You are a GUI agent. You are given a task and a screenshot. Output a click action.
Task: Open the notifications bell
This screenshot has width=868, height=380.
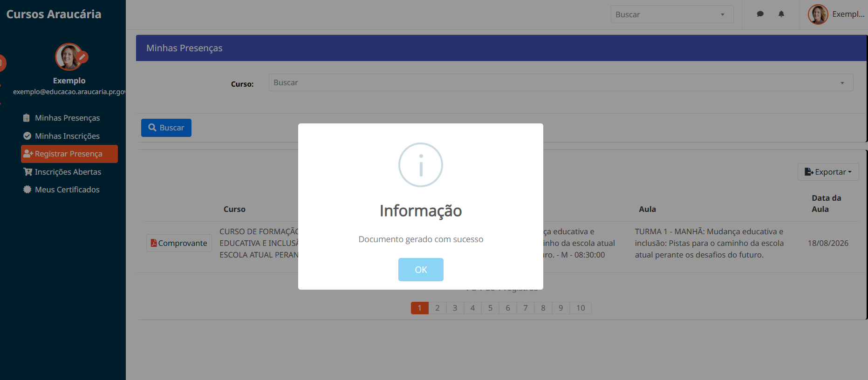(781, 14)
